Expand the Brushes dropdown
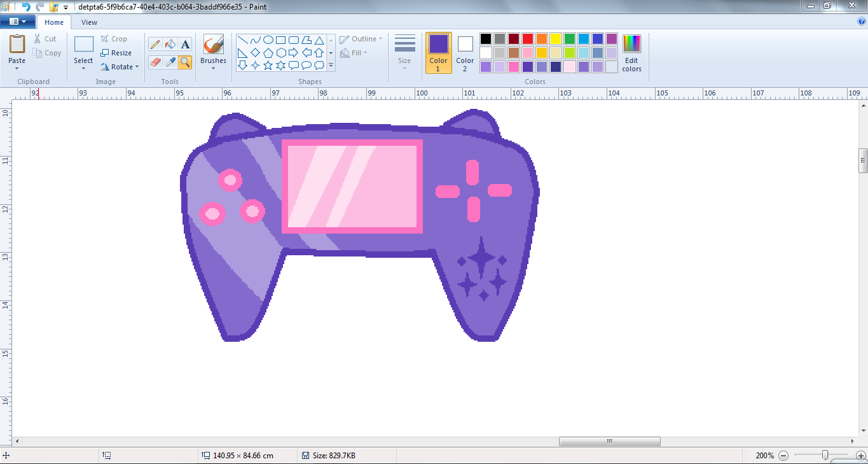This screenshot has width=868, height=464. coord(213,68)
